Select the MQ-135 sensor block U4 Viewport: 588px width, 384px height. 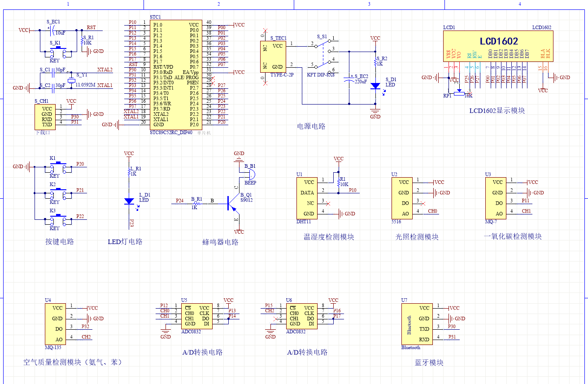click(55, 323)
